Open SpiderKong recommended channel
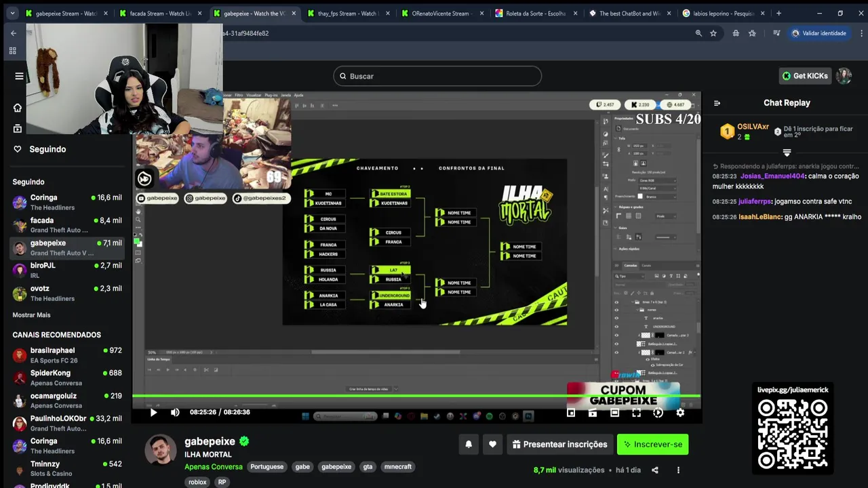 tap(67, 378)
